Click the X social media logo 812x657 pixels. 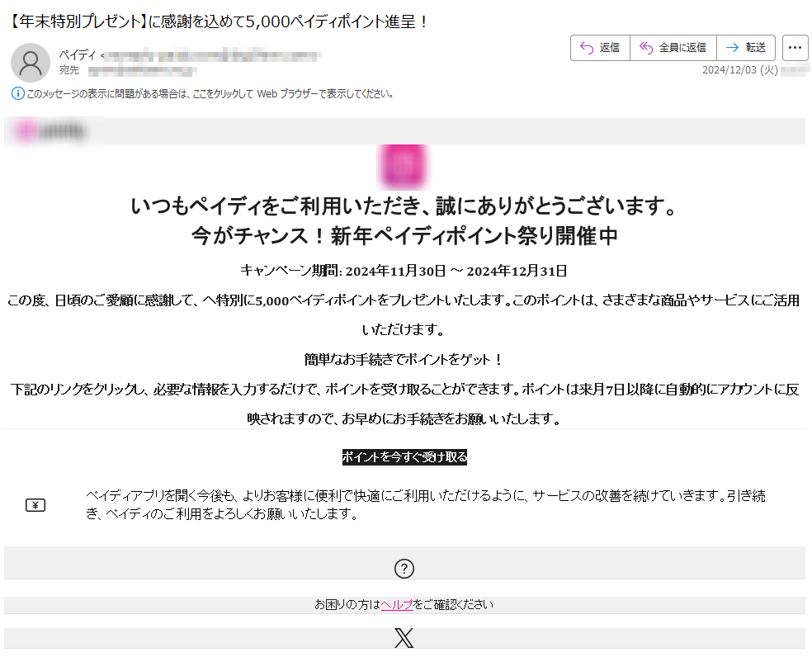pyautogui.click(x=404, y=638)
